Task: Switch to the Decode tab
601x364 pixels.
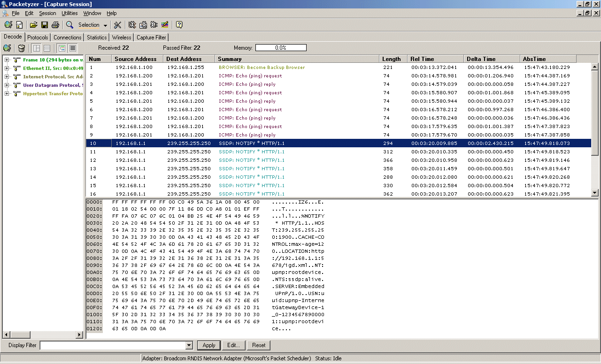Action: point(13,37)
